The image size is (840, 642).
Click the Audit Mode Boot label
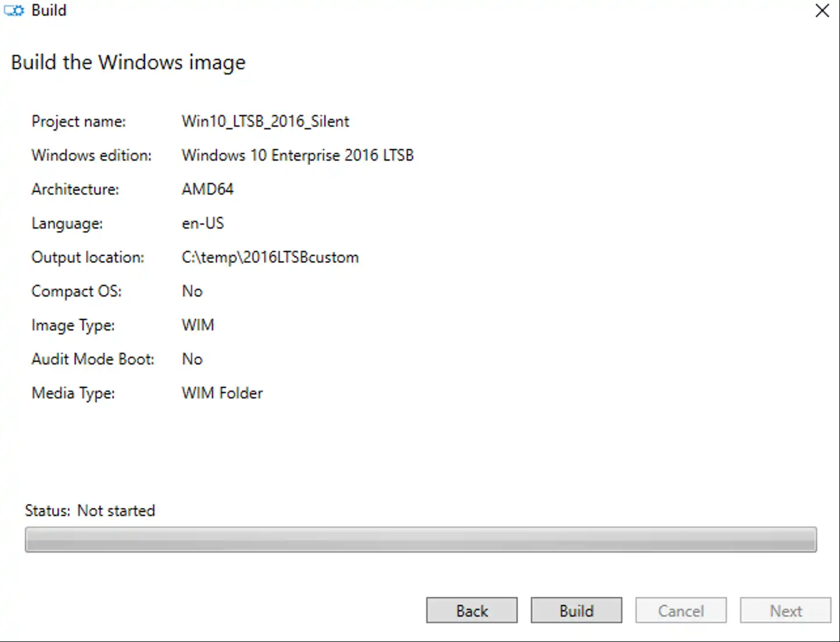click(93, 359)
